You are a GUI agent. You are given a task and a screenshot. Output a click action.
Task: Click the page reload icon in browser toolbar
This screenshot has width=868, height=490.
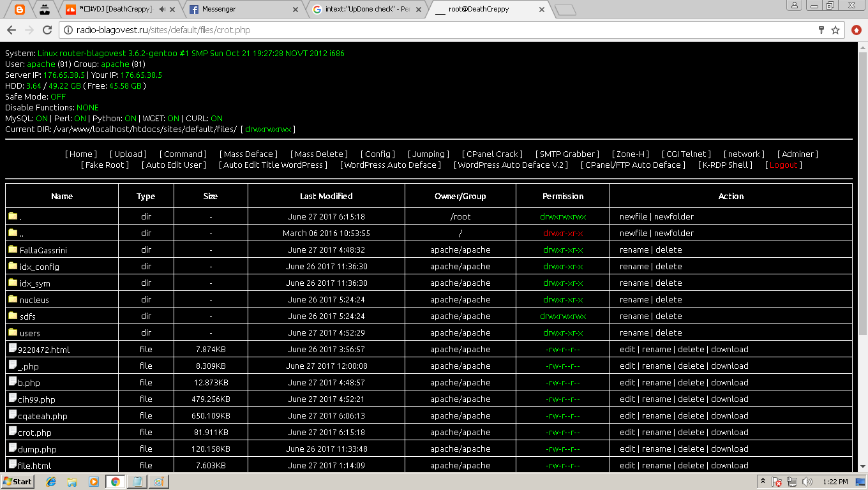48,29
